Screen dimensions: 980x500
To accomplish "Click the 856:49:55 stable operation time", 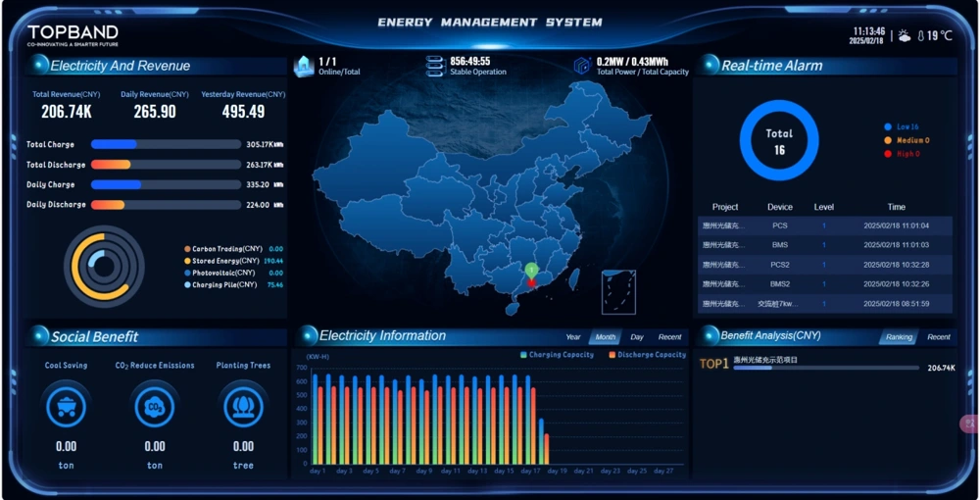I will tap(470, 61).
